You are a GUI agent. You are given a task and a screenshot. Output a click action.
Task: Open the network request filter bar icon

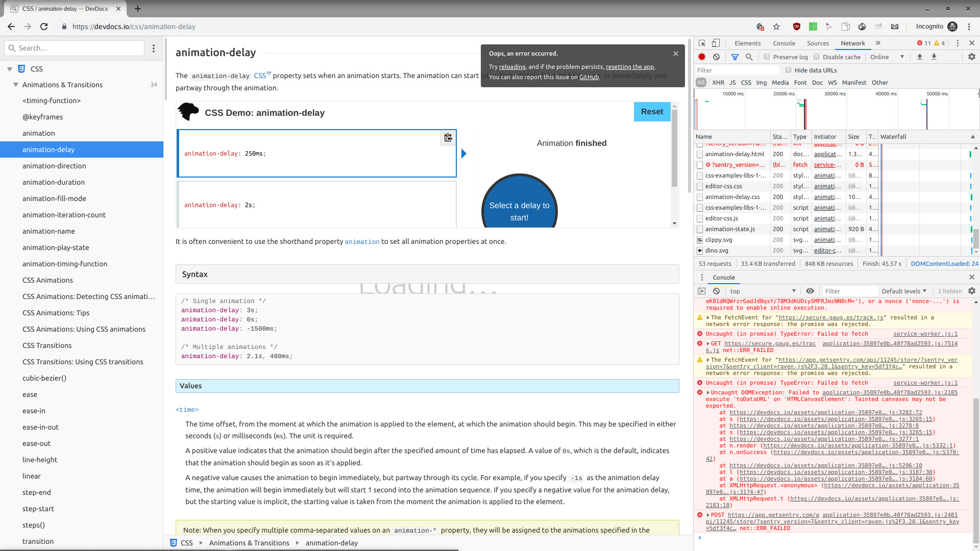tap(735, 57)
